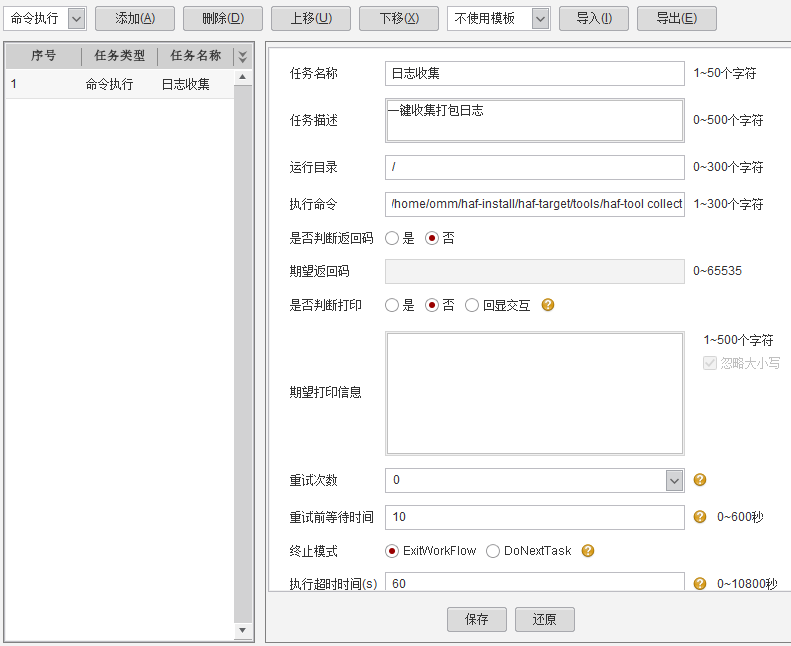
Task: Open 不使用模板 template dropdown
Action: 540,19
